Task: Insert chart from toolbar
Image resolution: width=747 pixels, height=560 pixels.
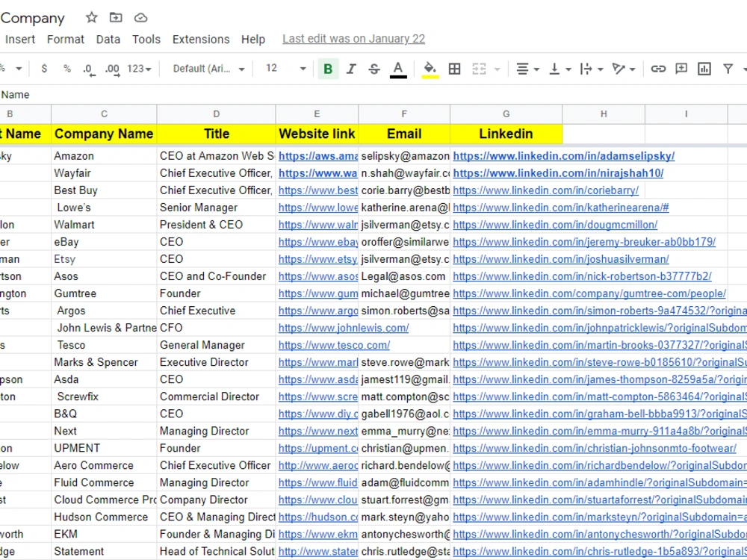Action: pyautogui.click(x=704, y=69)
